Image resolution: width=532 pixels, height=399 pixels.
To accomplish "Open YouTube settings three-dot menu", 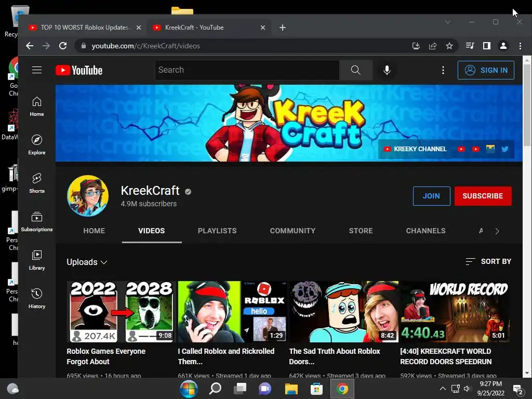I will [443, 70].
